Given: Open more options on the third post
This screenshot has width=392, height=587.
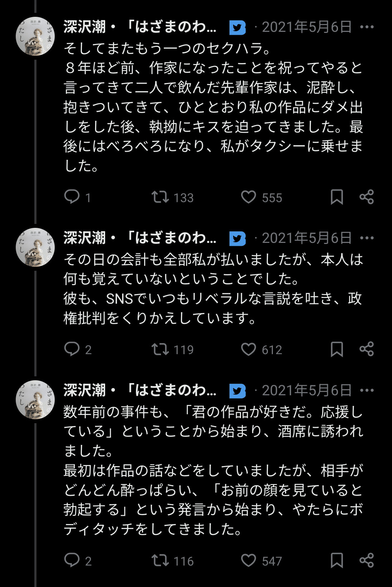Looking at the screenshot, I should pyautogui.click(x=367, y=391).
